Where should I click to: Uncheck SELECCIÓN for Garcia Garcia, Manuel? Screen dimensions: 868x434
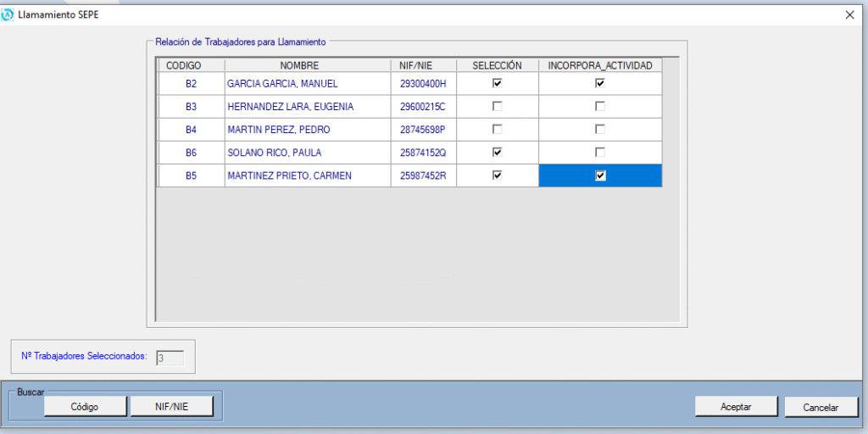click(x=498, y=83)
